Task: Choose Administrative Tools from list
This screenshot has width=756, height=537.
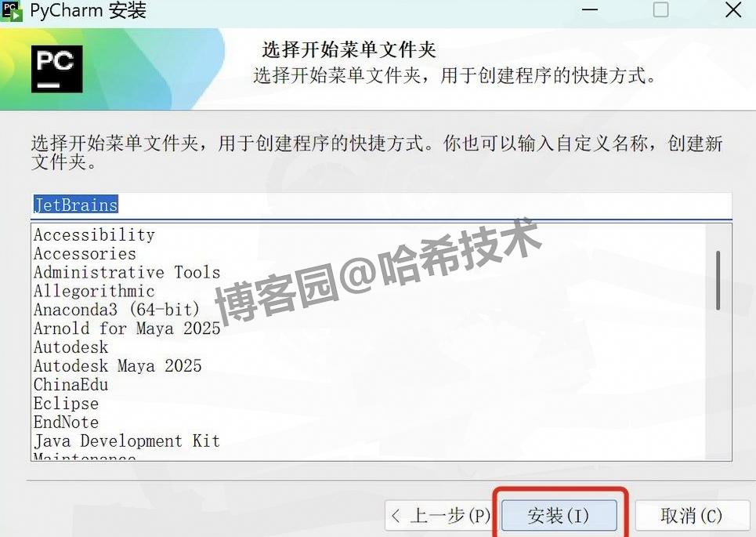Action: pyautogui.click(x=127, y=273)
